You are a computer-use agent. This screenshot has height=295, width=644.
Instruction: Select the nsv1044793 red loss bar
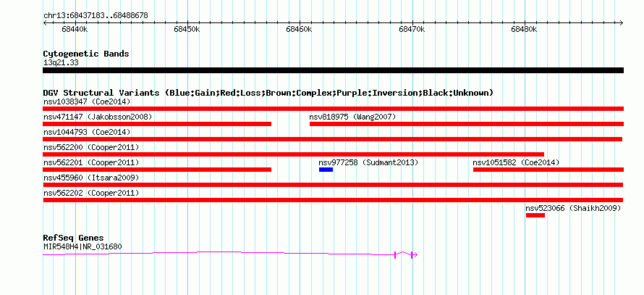(333, 139)
